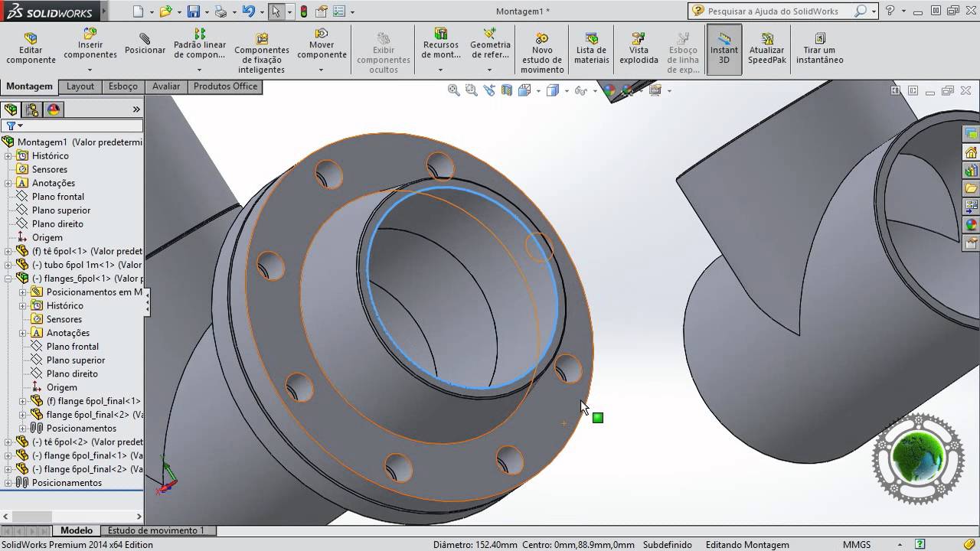This screenshot has width=980, height=551.
Task: Select the Modelo bottom tab
Action: 77,530
